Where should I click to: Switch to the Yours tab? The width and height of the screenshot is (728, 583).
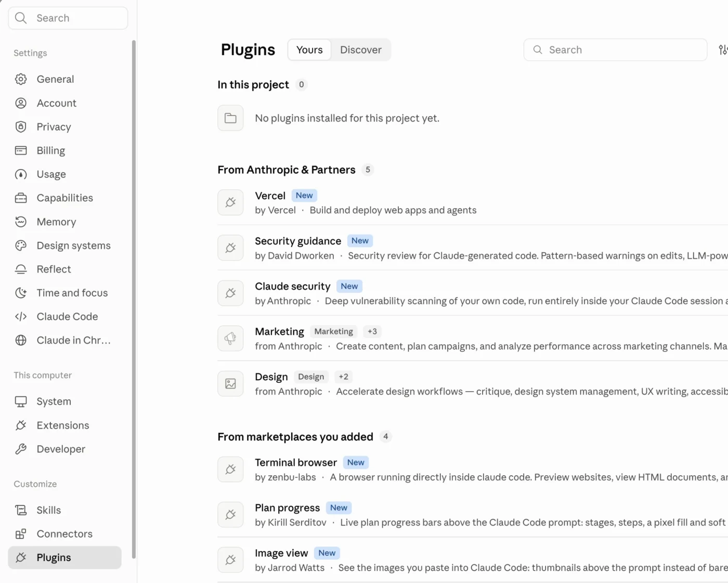(x=309, y=50)
